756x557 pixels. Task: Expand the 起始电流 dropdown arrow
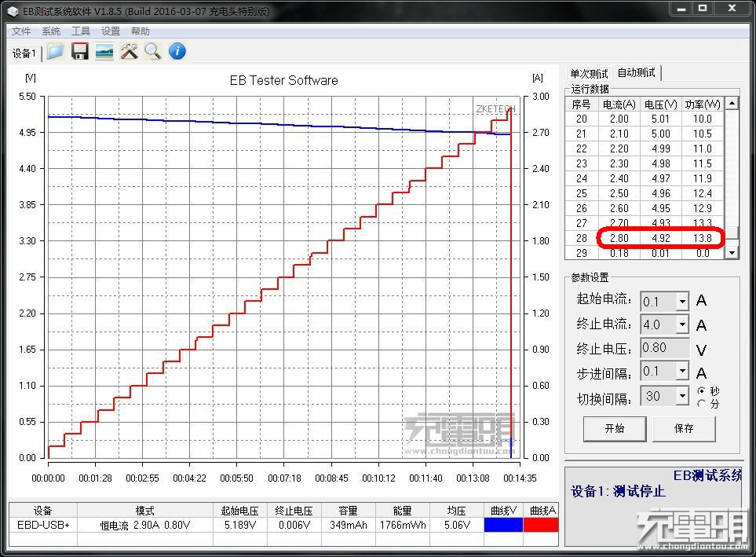[x=681, y=302]
